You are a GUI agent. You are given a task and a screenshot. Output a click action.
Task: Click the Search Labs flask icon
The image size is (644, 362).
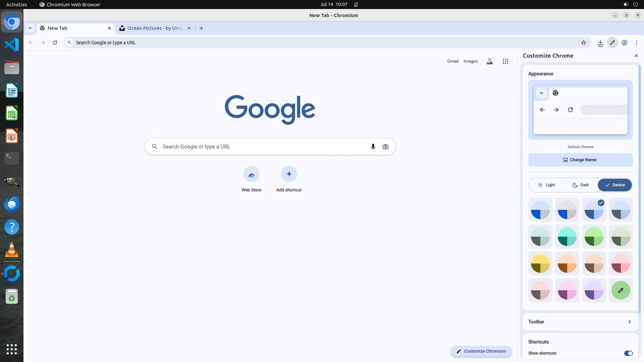pos(489,61)
